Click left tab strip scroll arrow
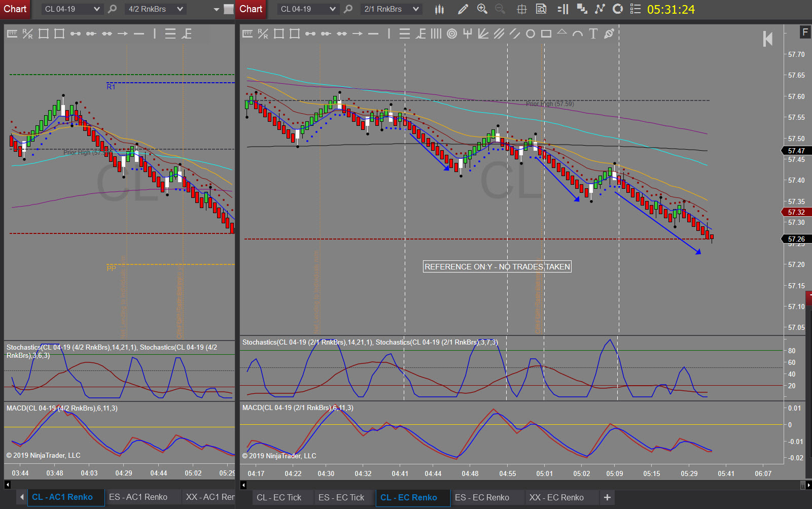Viewport: 812px width, 509px height. point(21,497)
